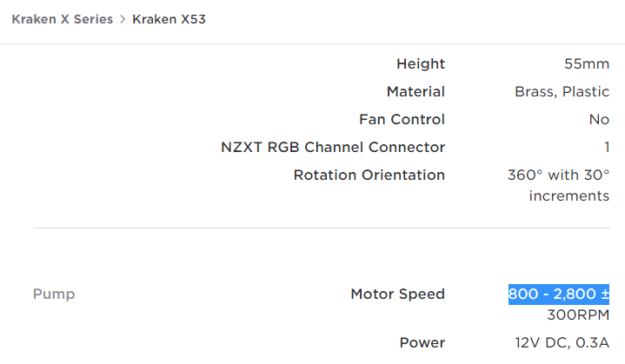Click the 12V DC, 0.3A value
The image size is (625, 364).
point(562,342)
